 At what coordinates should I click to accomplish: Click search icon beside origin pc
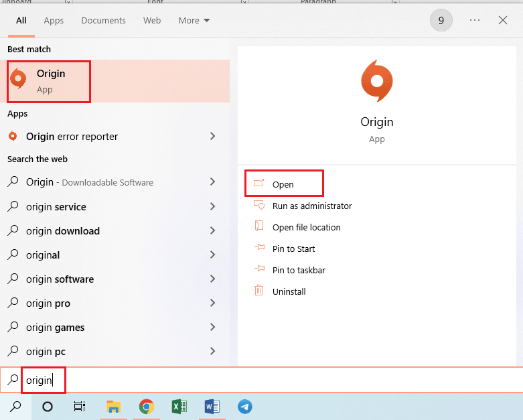tap(13, 350)
